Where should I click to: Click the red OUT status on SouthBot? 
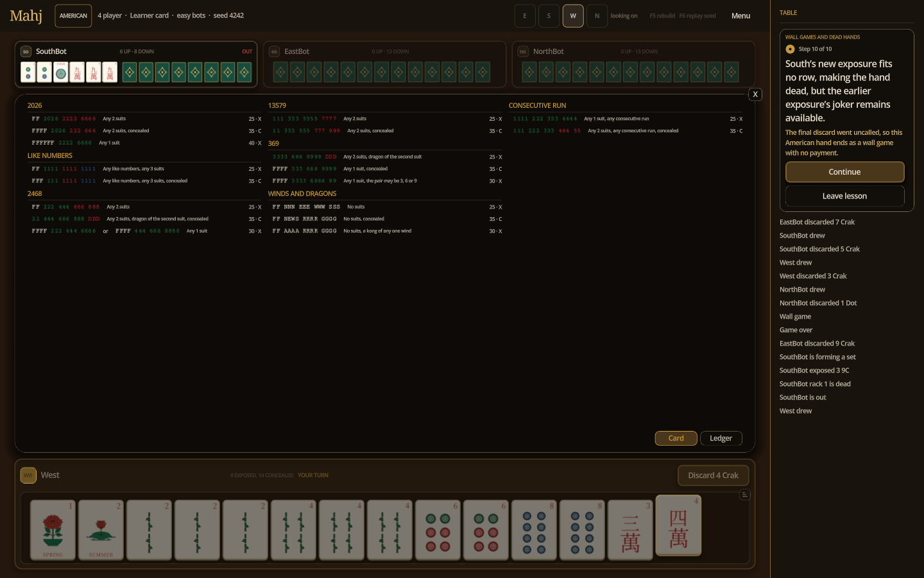[x=247, y=51]
